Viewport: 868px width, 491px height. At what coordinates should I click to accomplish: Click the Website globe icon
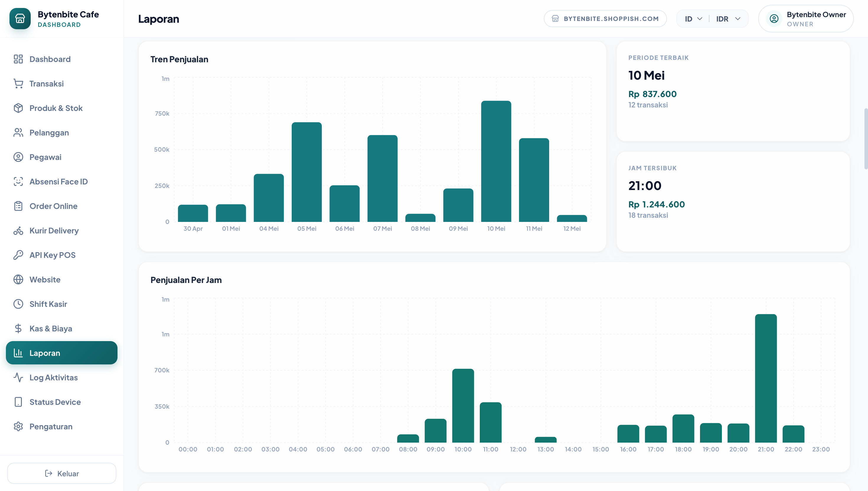tap(18, 279)
